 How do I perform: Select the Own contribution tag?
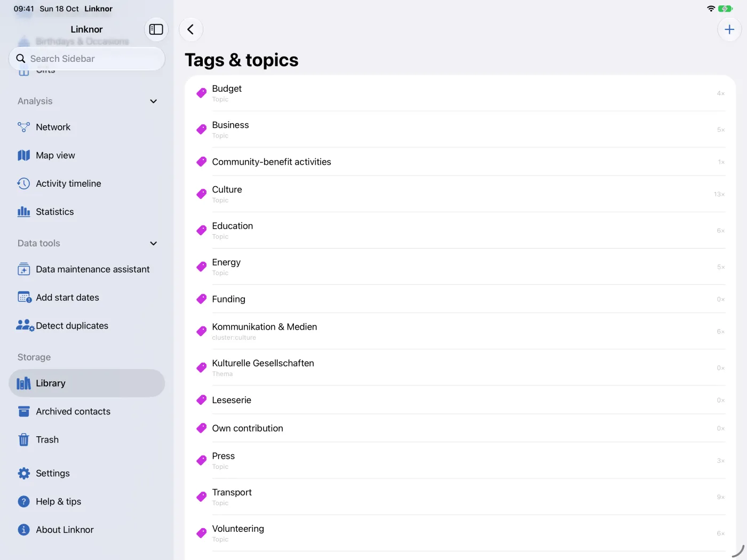pyautogui.click(x=460, y=428)
